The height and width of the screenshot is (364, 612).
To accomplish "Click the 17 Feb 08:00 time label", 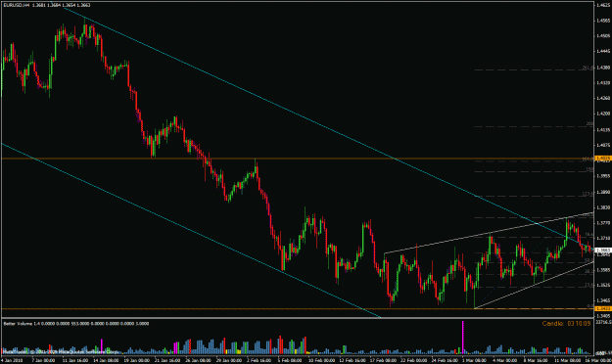I will 383,360.
